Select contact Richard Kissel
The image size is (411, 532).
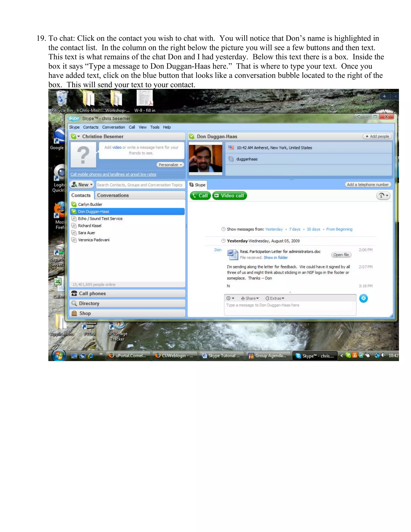tap(127, 226)
